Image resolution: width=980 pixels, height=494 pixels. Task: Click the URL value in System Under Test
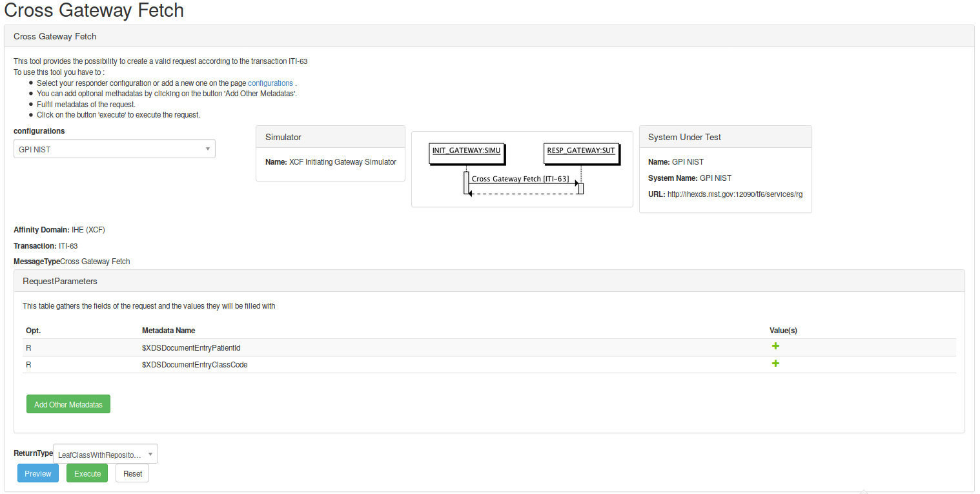(x=735, y=194)
